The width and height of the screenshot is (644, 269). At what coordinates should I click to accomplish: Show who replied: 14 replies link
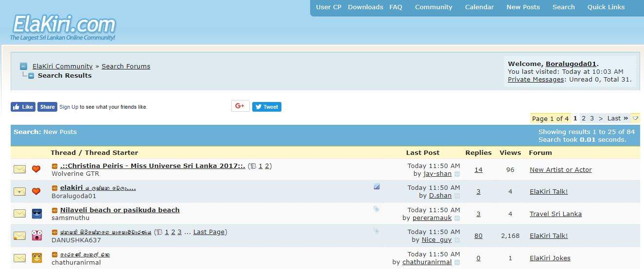coord(478,169)
